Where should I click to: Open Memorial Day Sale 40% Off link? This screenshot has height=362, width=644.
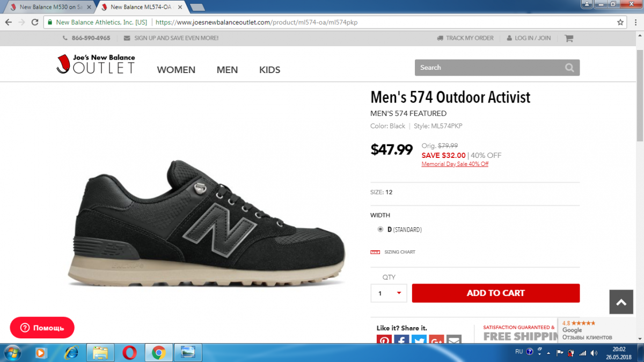pyautogui.click(x=455, y=164)
